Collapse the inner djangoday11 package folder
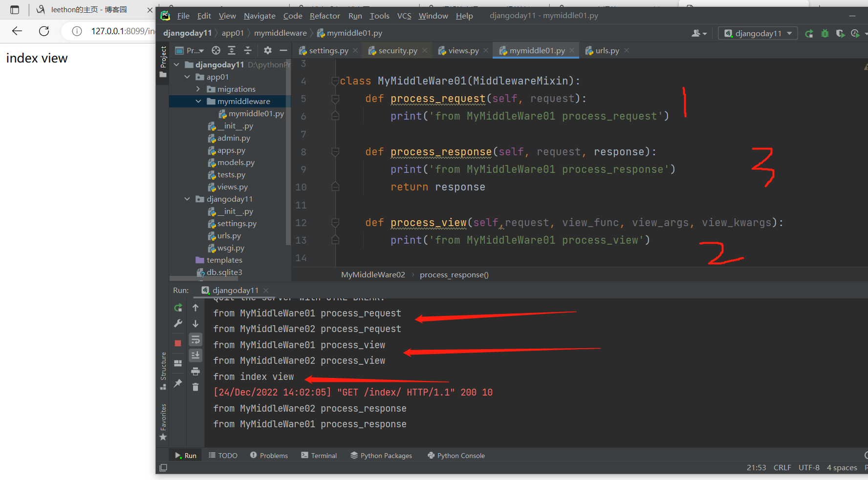 click(x=187, y=199)
